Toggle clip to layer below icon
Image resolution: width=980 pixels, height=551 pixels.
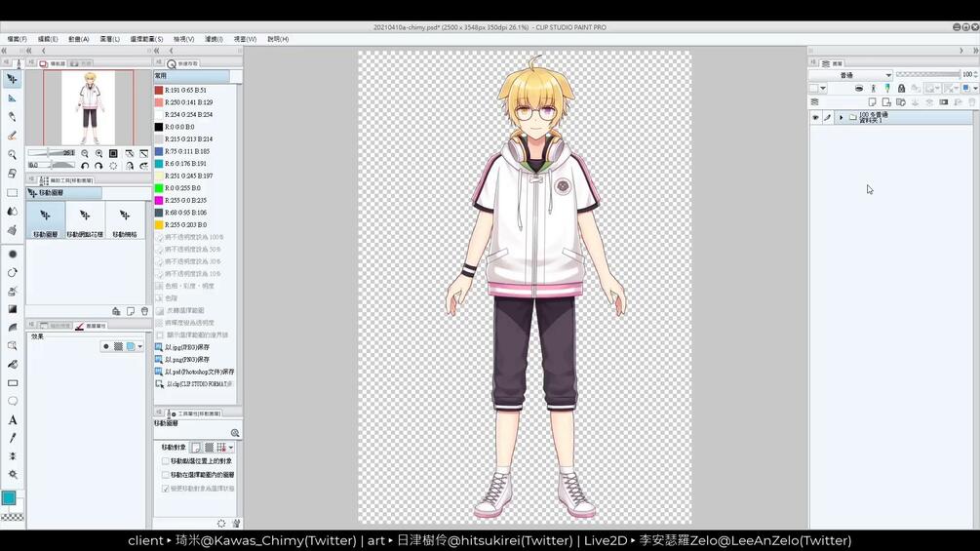(859, 88)
